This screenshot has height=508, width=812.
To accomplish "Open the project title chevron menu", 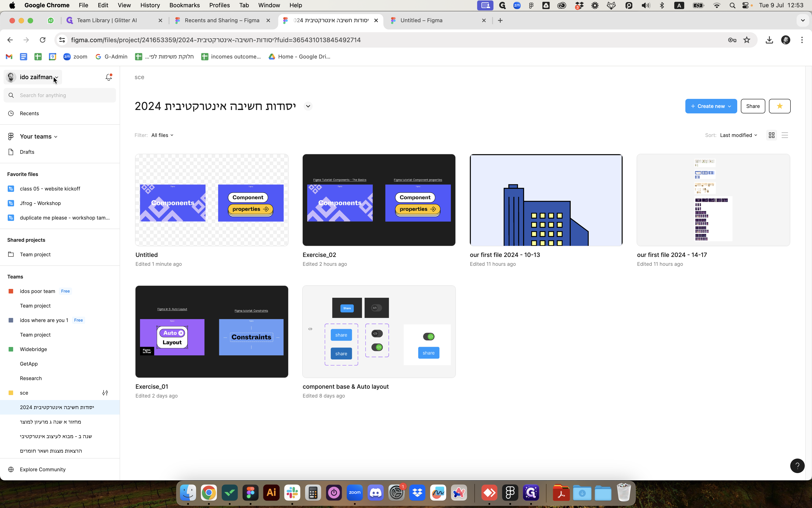I will (x=308, y=106).
